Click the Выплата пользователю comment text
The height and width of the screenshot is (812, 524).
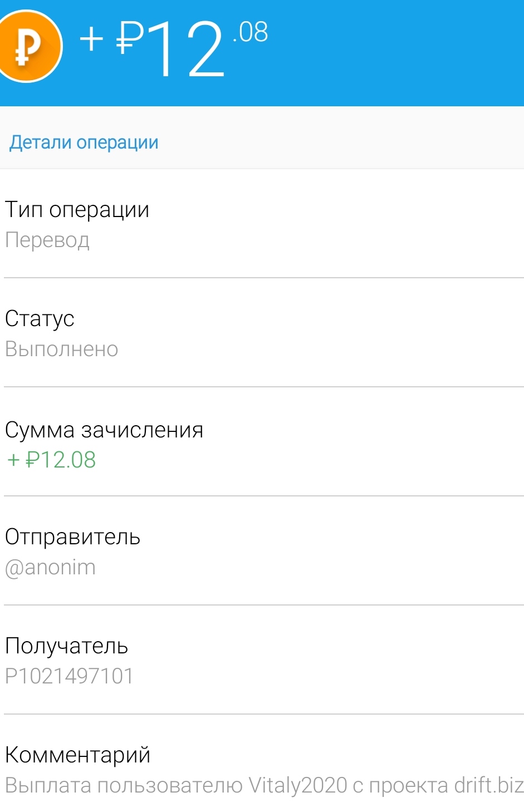pos(124,786)
